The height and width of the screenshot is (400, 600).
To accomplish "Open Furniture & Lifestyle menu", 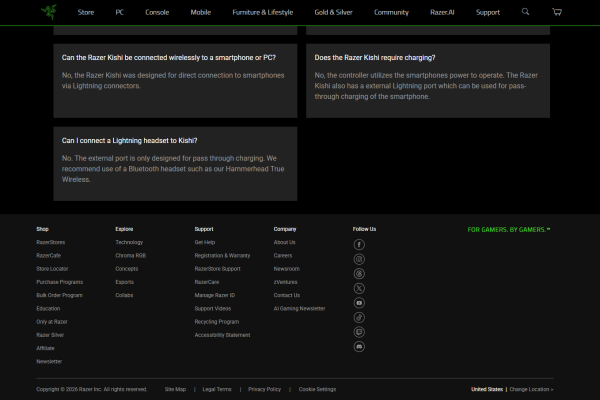I will click(262, 12).
